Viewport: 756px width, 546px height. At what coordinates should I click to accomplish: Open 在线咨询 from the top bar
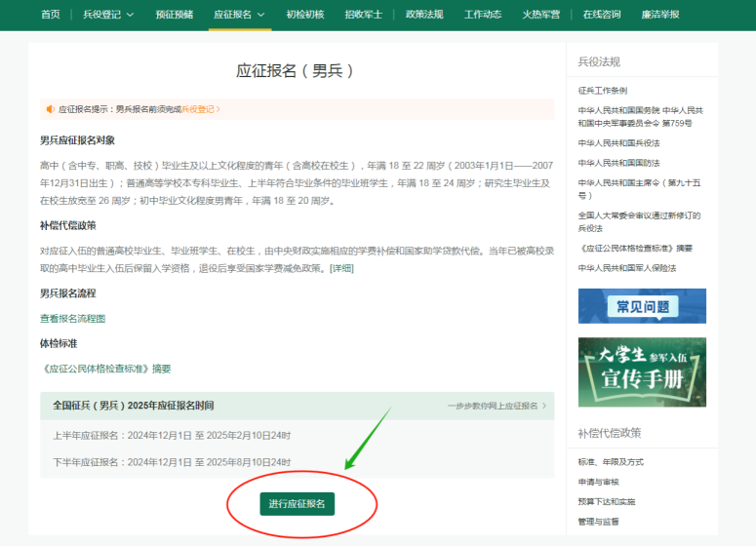601,15
